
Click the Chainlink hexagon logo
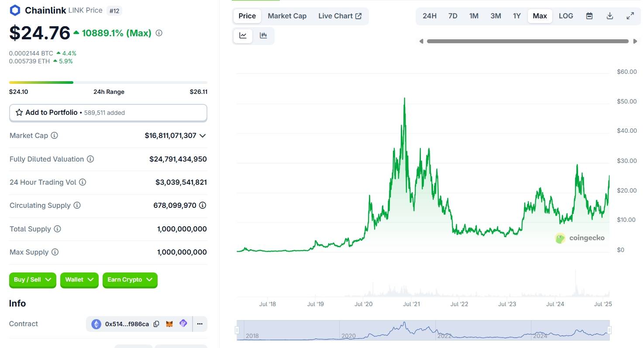15,10
